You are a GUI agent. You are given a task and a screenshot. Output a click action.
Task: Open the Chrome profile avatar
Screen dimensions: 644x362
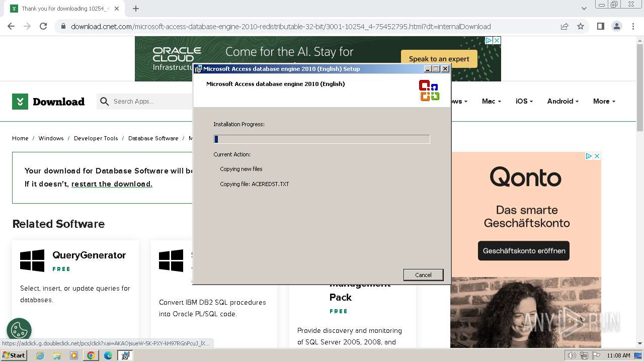coord(616,27)
